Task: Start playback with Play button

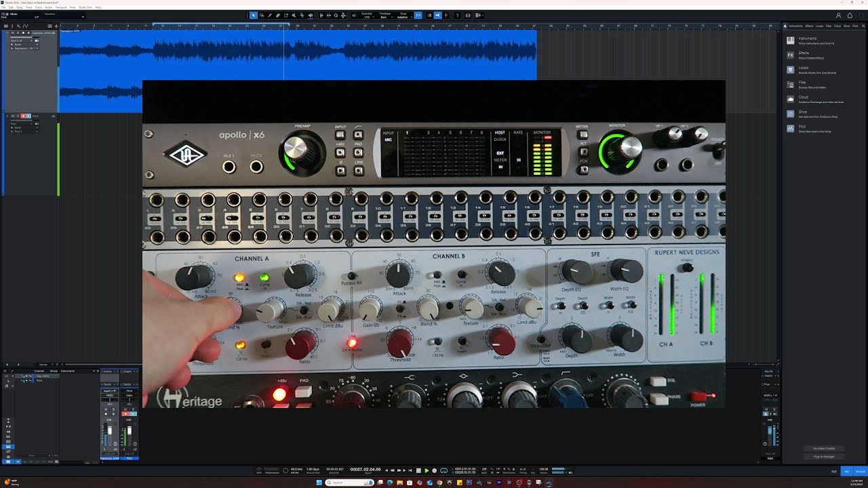Action: pyautogui.click(x=427, y=470)
